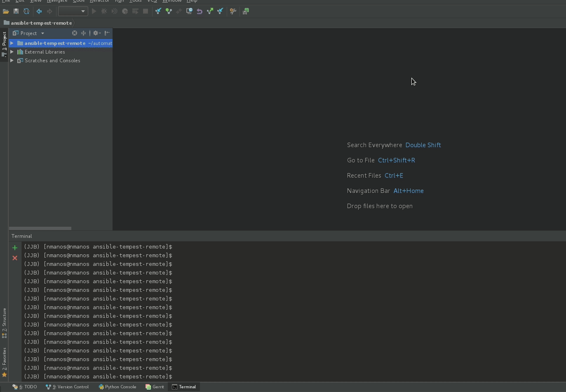Open the Navigate menu
566x392 pixels.
pyautogui.click(x=57, y=1)
